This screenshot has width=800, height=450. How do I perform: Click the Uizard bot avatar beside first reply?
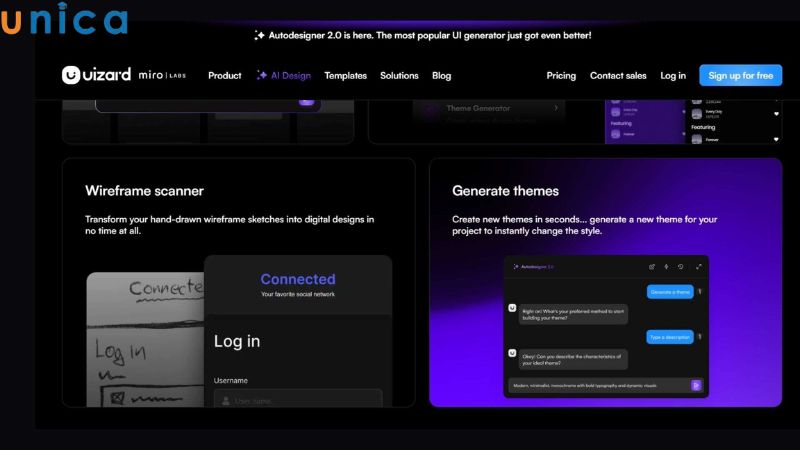click(x=512, y=308)
